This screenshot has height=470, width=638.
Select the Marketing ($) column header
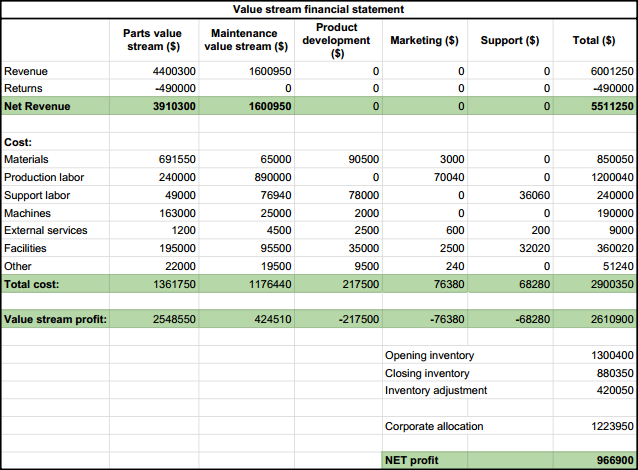coord(424,40)
